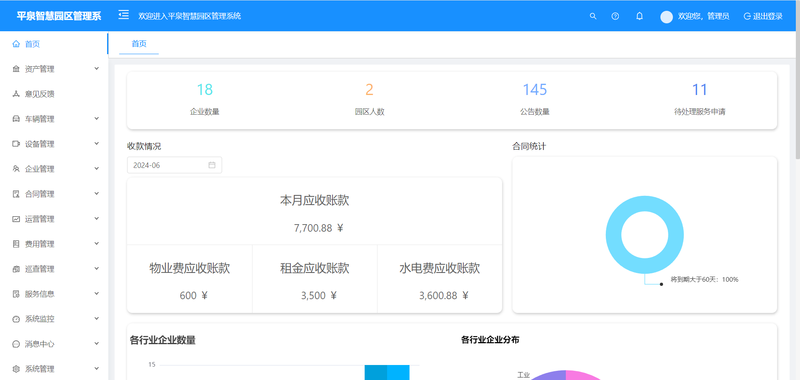Image resolution: width=800 pixels, height=380 pixels.
Task: Click the 物业费应收账款 600 ¥ value
Action: pyautogui.click(x=193, y=295)
